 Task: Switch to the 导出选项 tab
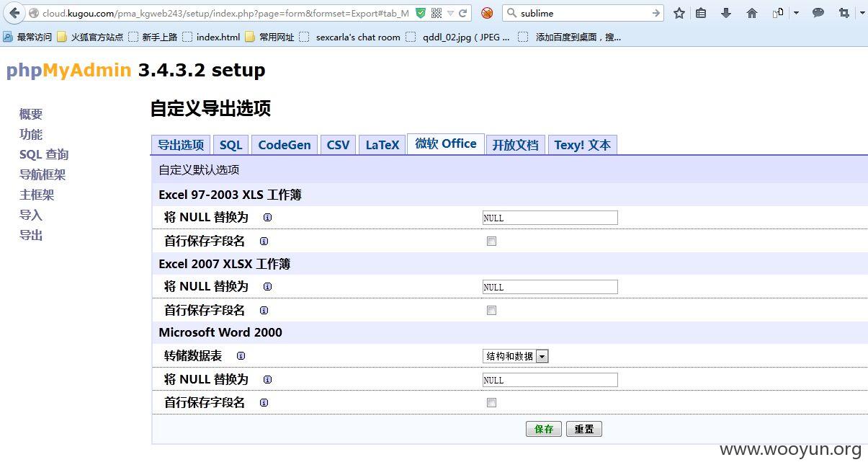point(181,145)
